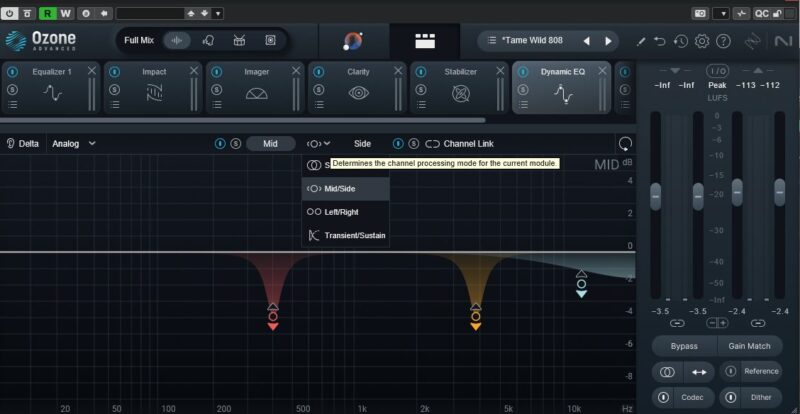Select the Full Mix waveform focus icon
800x414 pixels.
click(x=177, y=40)
